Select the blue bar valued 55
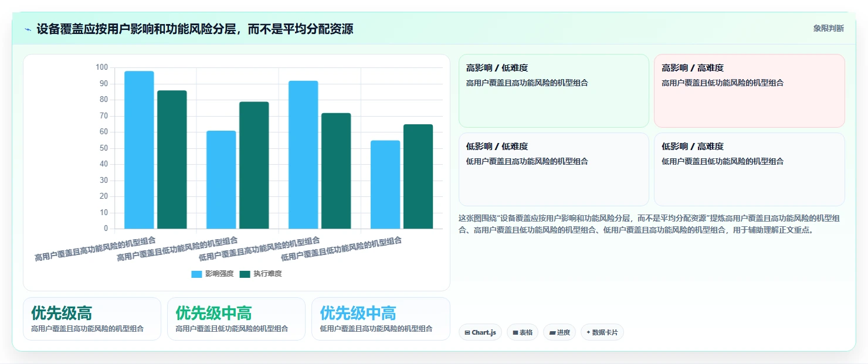Image resolution: width=868 pixels, height=364 pixels. point(385,185)
